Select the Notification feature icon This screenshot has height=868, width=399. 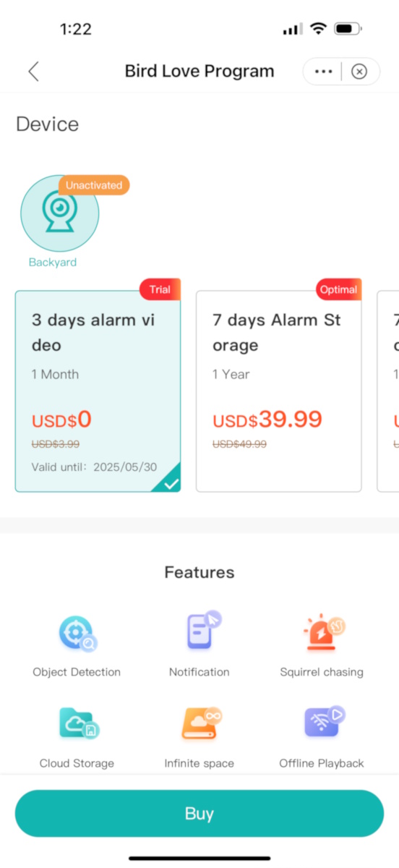[201, 631]
